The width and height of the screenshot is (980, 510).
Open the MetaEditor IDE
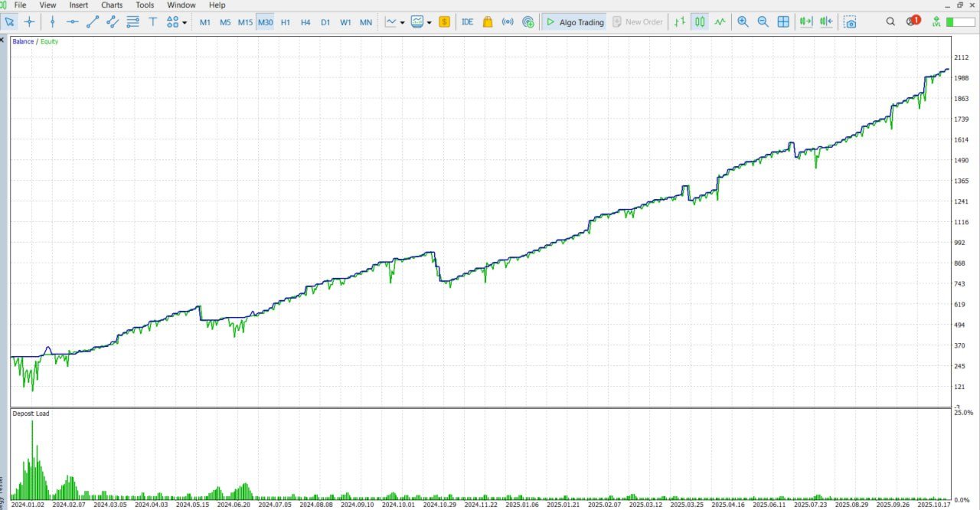[467, 22]
